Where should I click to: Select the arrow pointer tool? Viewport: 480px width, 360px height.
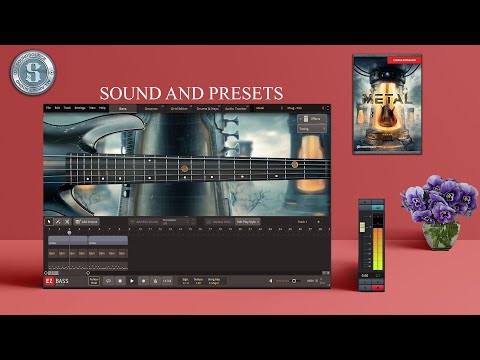tap(49, 222)
